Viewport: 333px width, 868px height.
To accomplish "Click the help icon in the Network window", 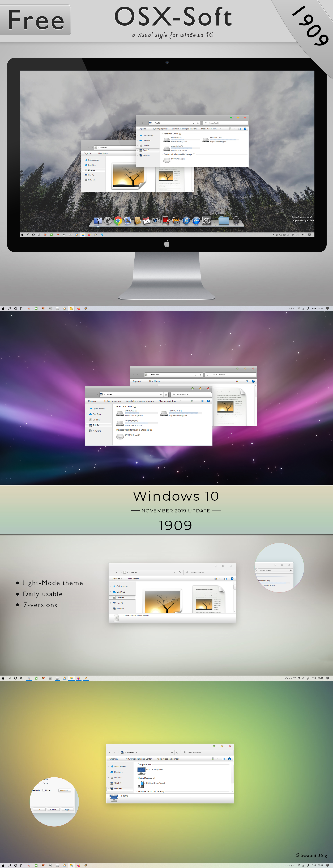I will [230, 759].
